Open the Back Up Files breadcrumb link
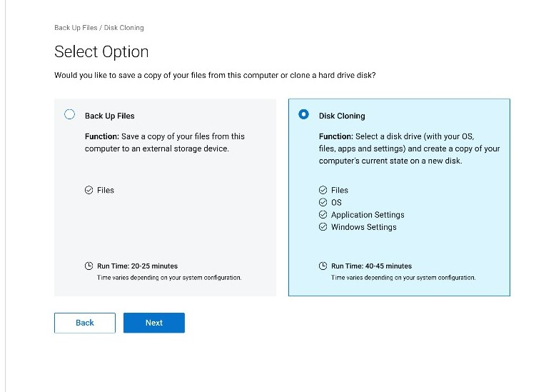Screen dimensions: 551x392 [76, 28]
